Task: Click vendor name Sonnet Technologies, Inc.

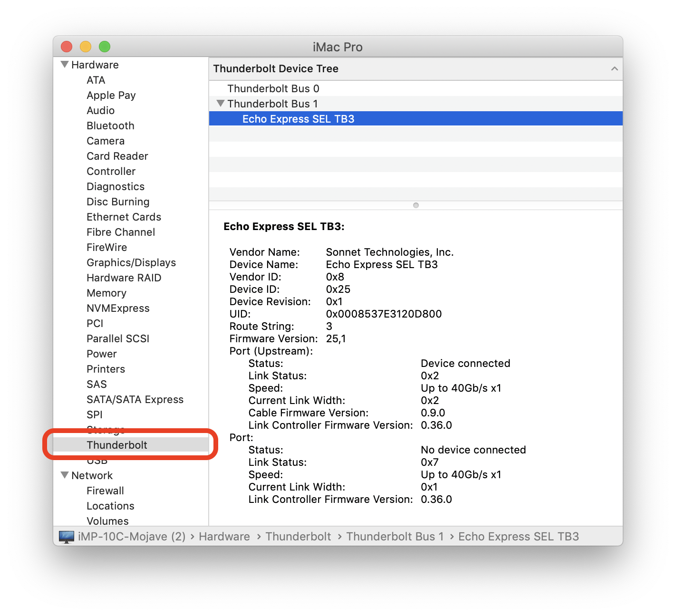Action: point(390,252)
